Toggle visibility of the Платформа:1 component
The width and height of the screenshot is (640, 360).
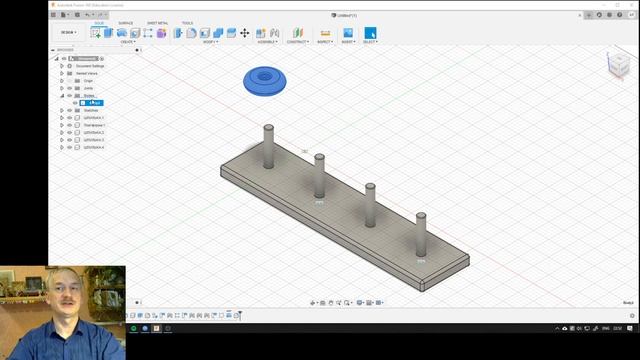pyautogui.click(x=70, y=125)
